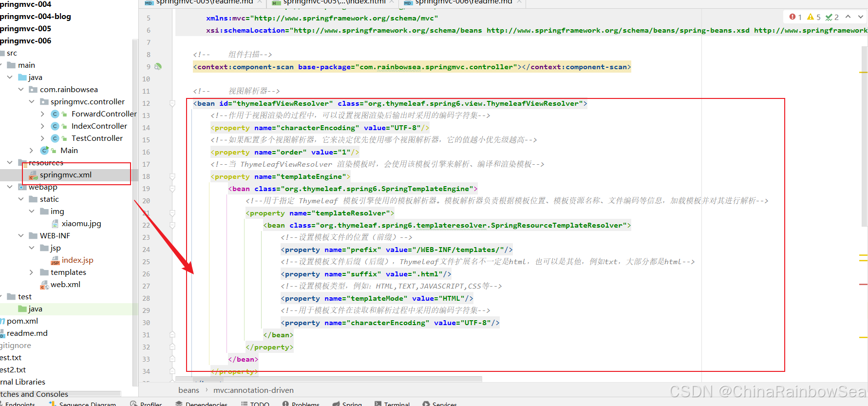Expand the Main class node
868x406 pixels.
[x=32, y=151]
